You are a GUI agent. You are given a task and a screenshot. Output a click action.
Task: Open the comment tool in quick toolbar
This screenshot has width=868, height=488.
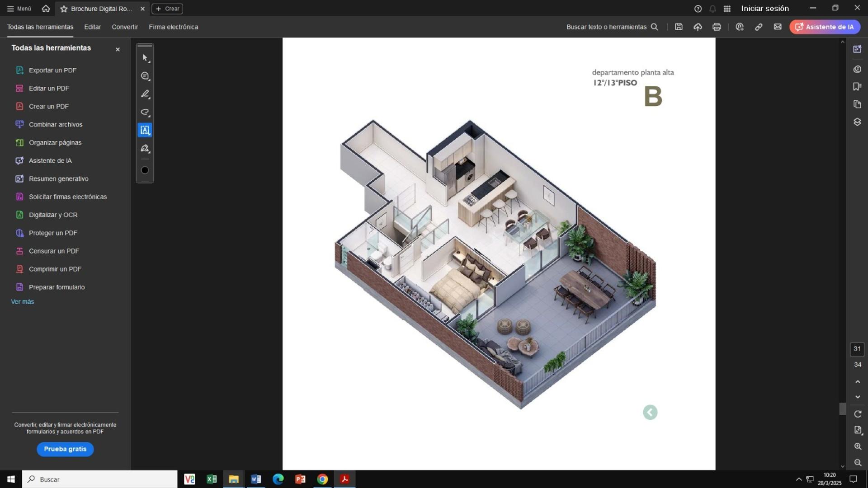(x=145, y=76)
